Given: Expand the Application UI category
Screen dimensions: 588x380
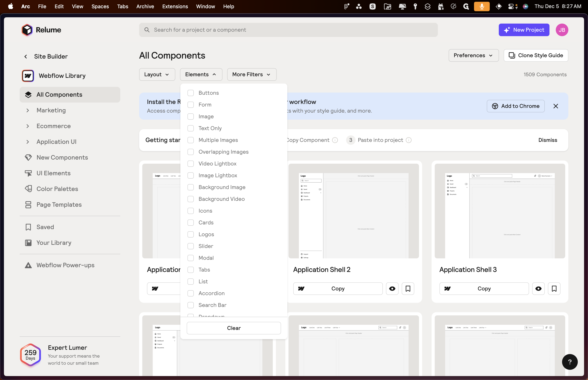Looking at the screenshot, I should pyautogui.click(x=28, y=142).
